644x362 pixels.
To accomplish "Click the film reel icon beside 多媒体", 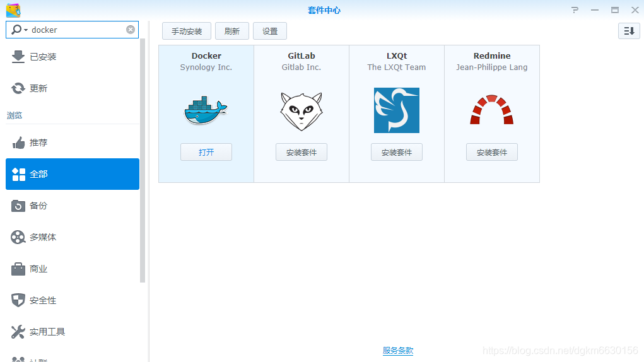I will tap(18, 237).
